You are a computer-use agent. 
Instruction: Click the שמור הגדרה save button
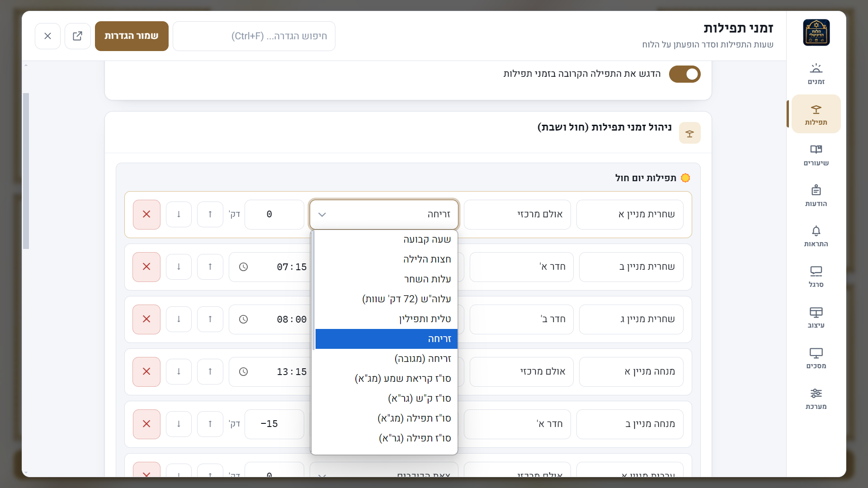pyautogui.click(x=132, y=36)
